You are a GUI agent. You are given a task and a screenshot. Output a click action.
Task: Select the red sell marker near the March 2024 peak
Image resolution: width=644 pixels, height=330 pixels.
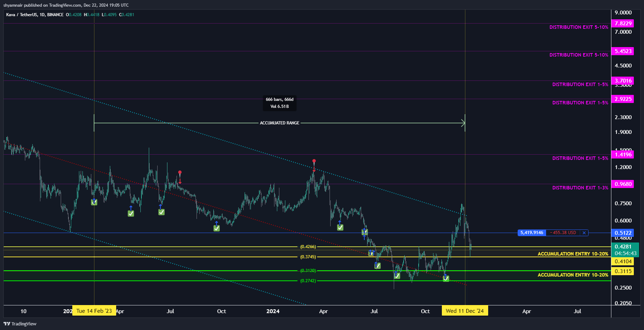click(x=314, y=165)
